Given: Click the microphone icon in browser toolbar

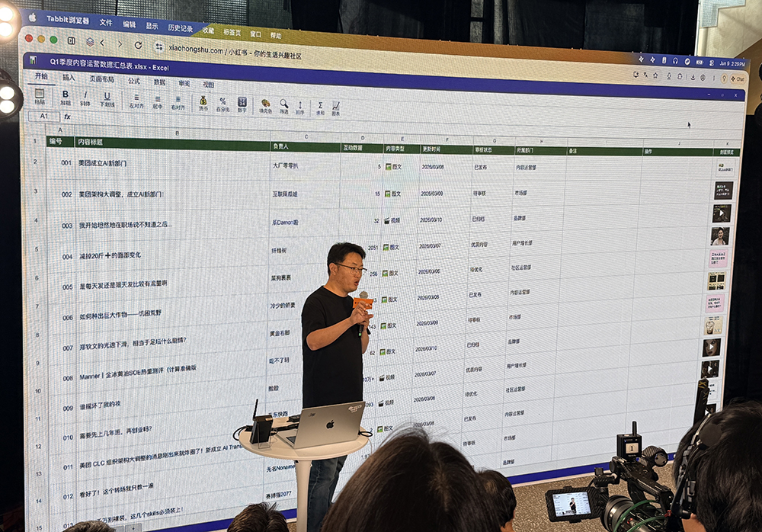Looking at the screenshot, I should pos(669,76).
